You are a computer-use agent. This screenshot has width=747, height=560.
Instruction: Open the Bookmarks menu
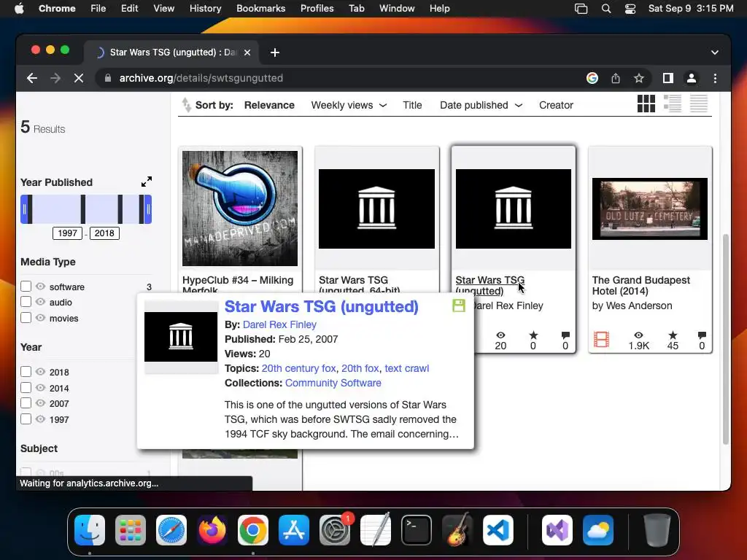click(260, 9)
